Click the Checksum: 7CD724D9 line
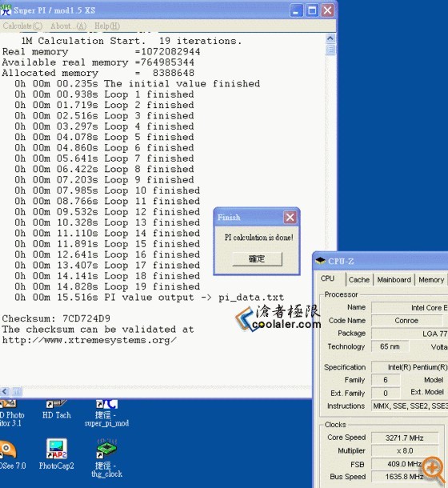448x488 pixels. (x=56, y=318)
